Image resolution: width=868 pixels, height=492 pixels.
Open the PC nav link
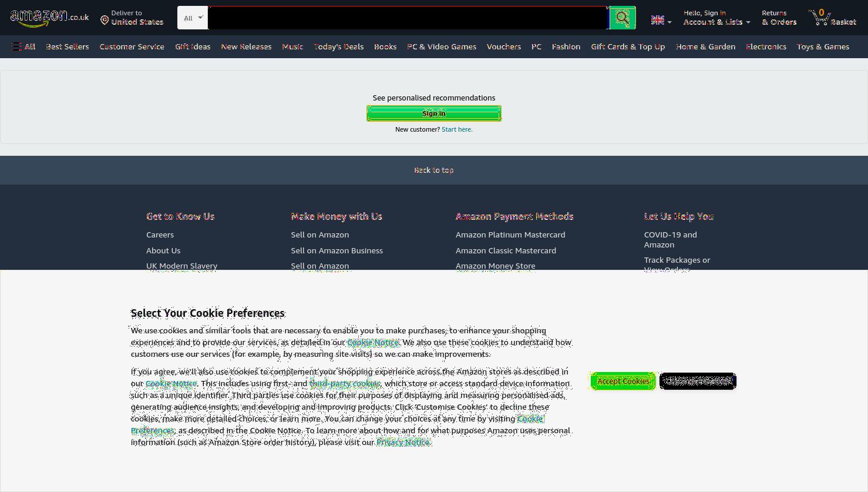point(536,46)
